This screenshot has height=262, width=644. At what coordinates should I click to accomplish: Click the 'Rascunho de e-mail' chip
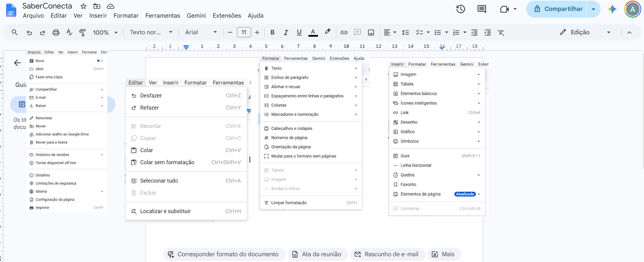point(387,254)
